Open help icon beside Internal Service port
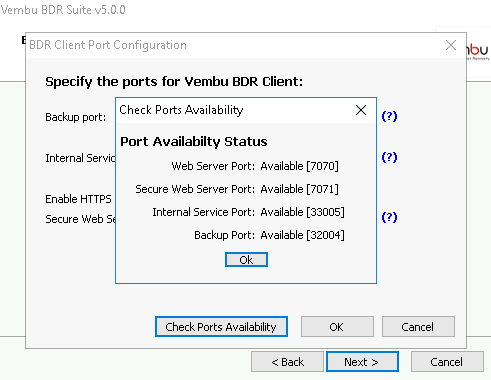The height and width of the screenshot is (380, 491). [389, 157]
